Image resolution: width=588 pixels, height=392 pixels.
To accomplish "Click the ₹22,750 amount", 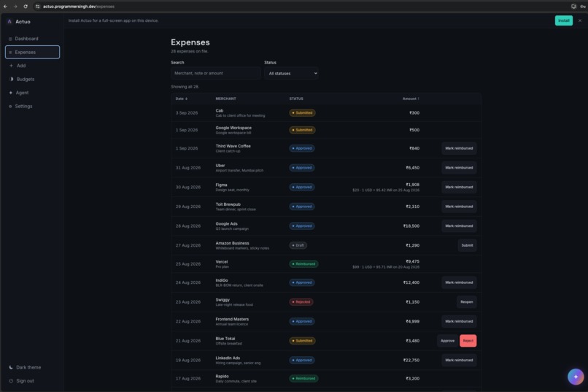I will click(x=411, y=360).
